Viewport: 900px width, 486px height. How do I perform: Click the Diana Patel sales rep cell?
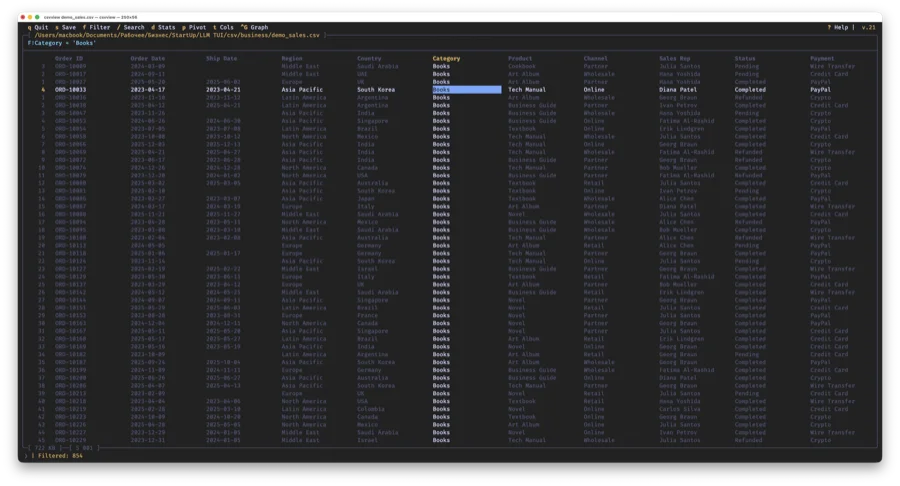tap(679, 89)
